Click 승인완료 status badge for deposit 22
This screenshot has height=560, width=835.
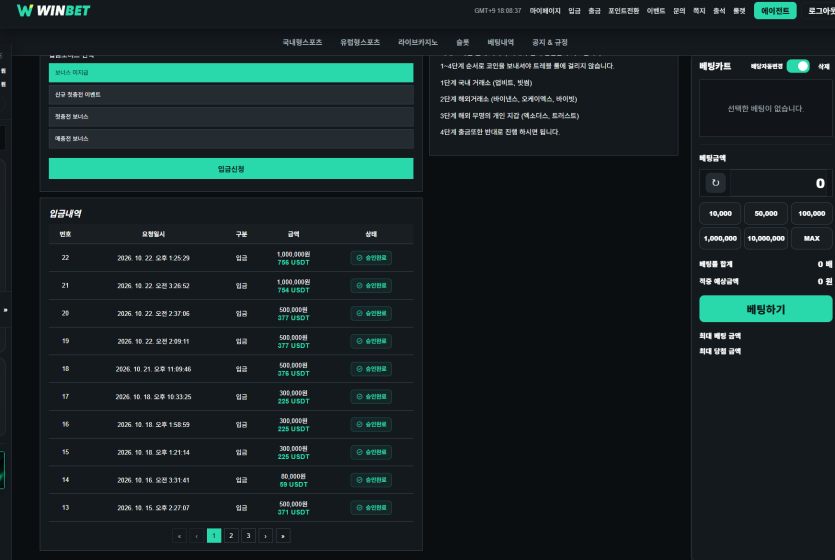pos(371,258)
